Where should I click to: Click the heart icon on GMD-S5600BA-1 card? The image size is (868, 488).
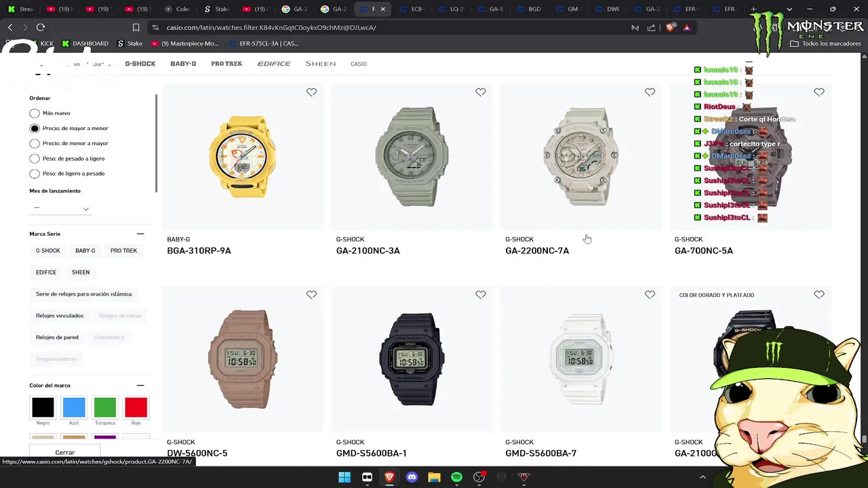[481, 295]
